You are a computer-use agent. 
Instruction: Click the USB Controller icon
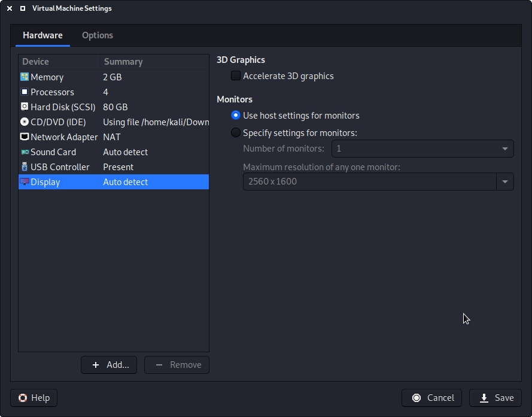(x=25, y=167)
